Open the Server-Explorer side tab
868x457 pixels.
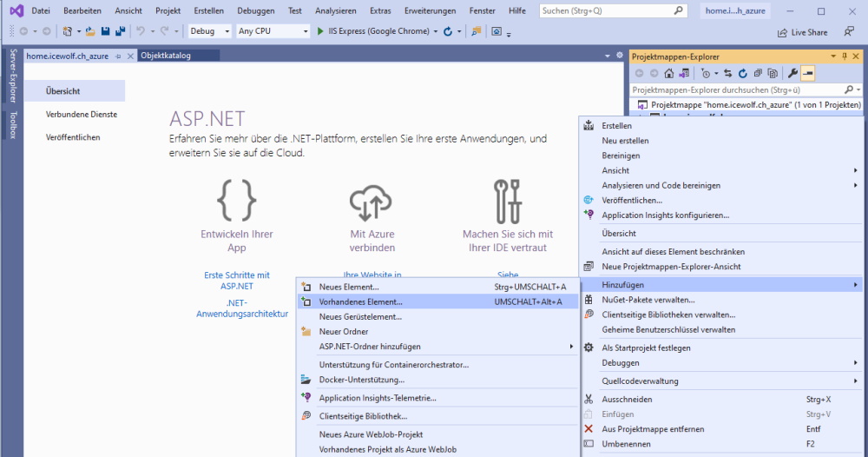[13, 76]
